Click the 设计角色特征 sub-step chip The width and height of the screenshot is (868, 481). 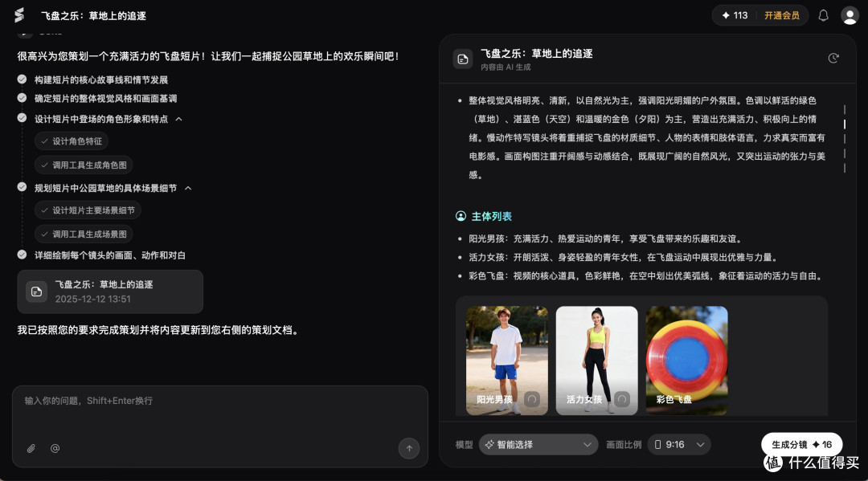click(x=72, y=141)
